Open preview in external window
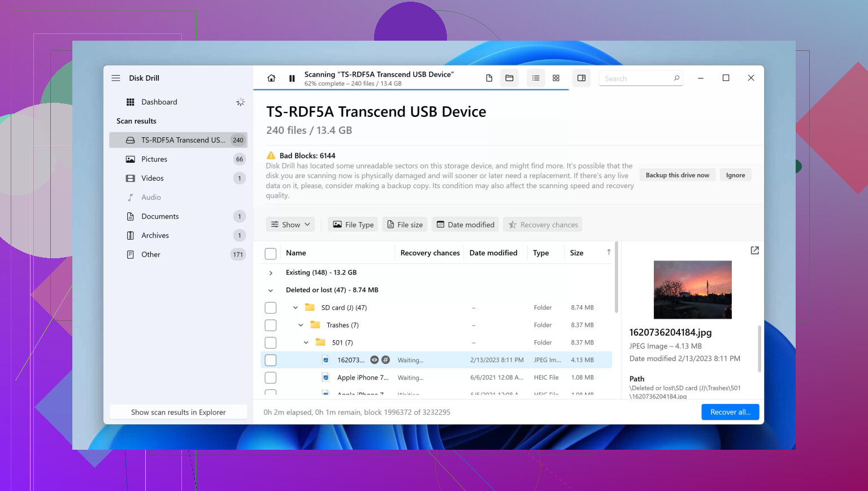Viewport: 868px width, 491px height. click(x=754, y=250)
